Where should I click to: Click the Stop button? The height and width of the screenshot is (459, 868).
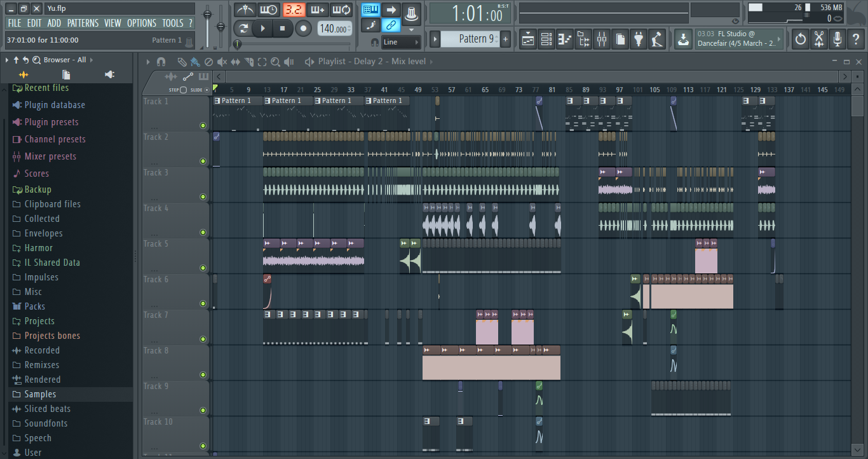point(283,28)
